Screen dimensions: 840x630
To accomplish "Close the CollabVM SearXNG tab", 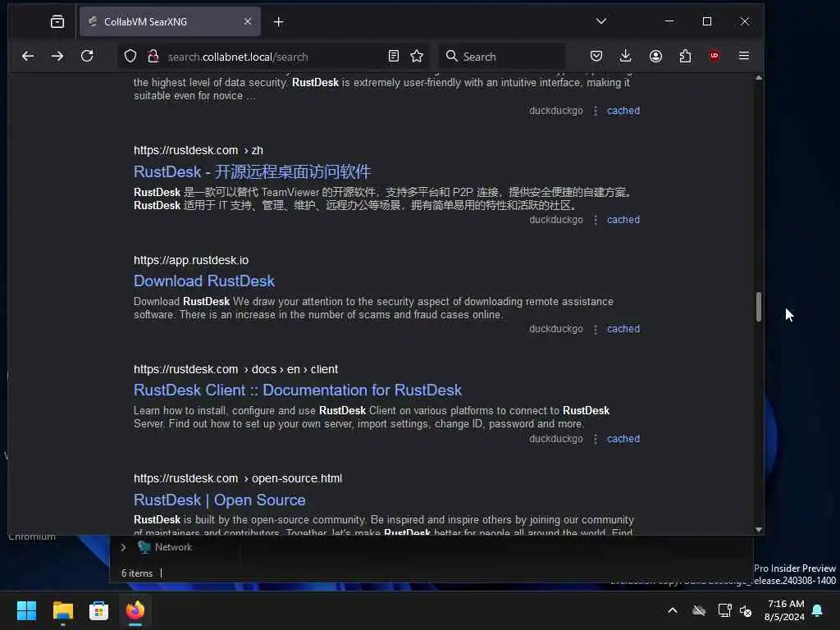I will [x=248, y=21].
